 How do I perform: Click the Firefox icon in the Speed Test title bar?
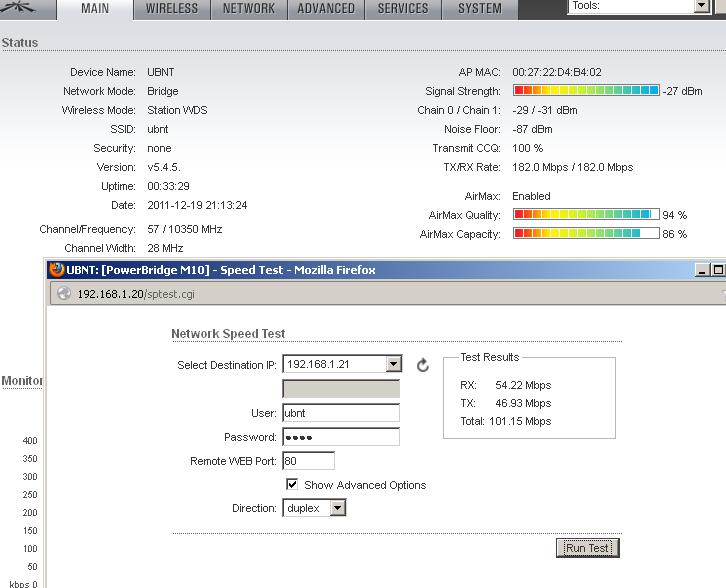(57, 269)
